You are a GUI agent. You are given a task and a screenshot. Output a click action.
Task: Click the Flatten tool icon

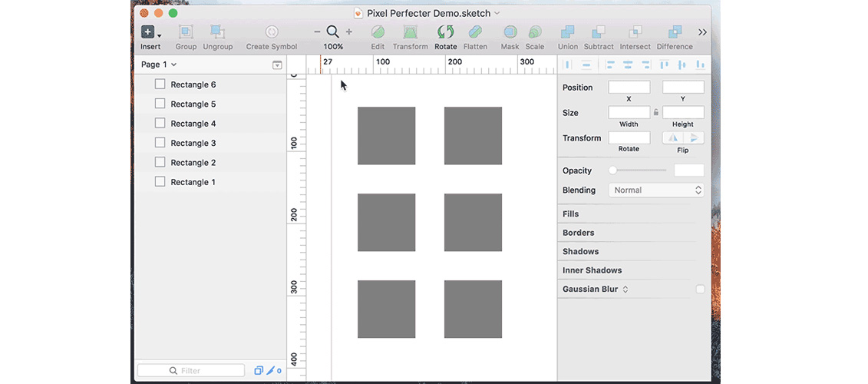pos(475,32)
